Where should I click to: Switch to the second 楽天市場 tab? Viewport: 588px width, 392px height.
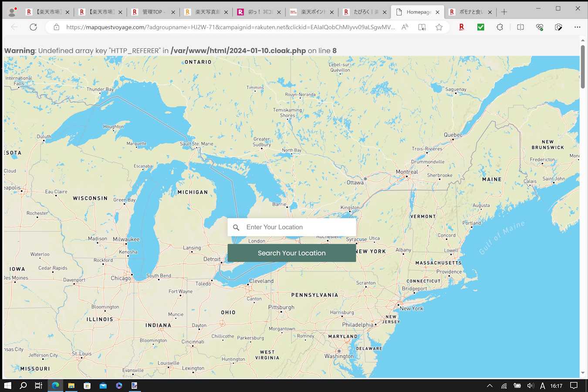tap(100, 12)
